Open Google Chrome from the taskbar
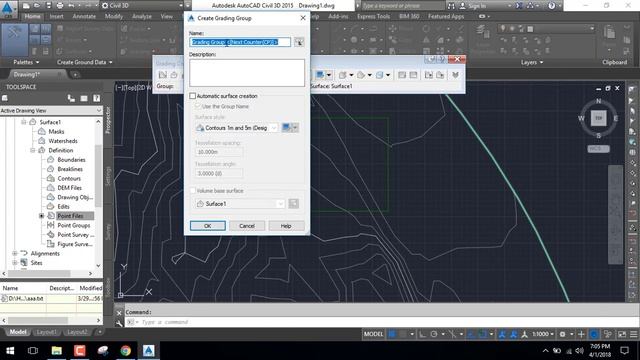The height and width of the screenshot is (360, 640). (125, 351)
